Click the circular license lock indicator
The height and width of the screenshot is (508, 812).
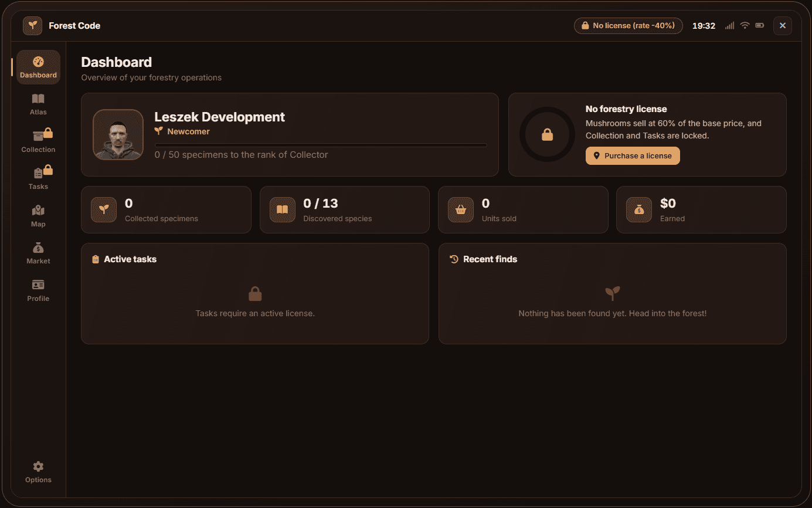click(547, 134)
